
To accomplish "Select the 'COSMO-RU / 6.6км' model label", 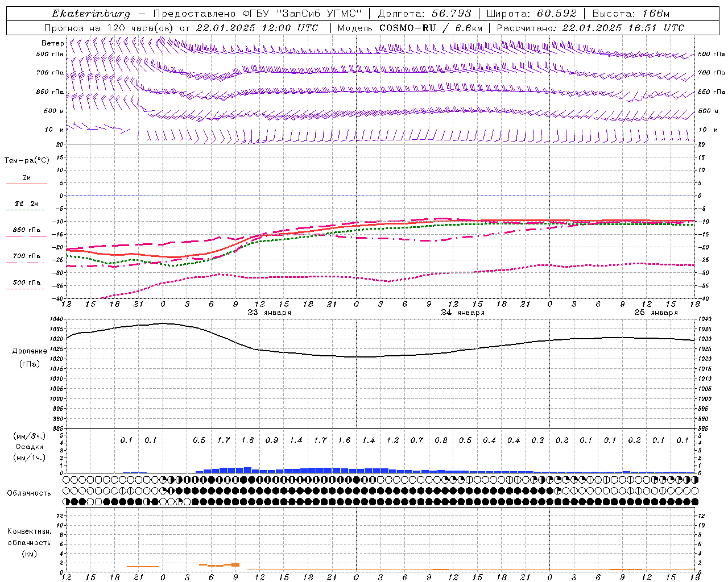I will tap(431, 28).
